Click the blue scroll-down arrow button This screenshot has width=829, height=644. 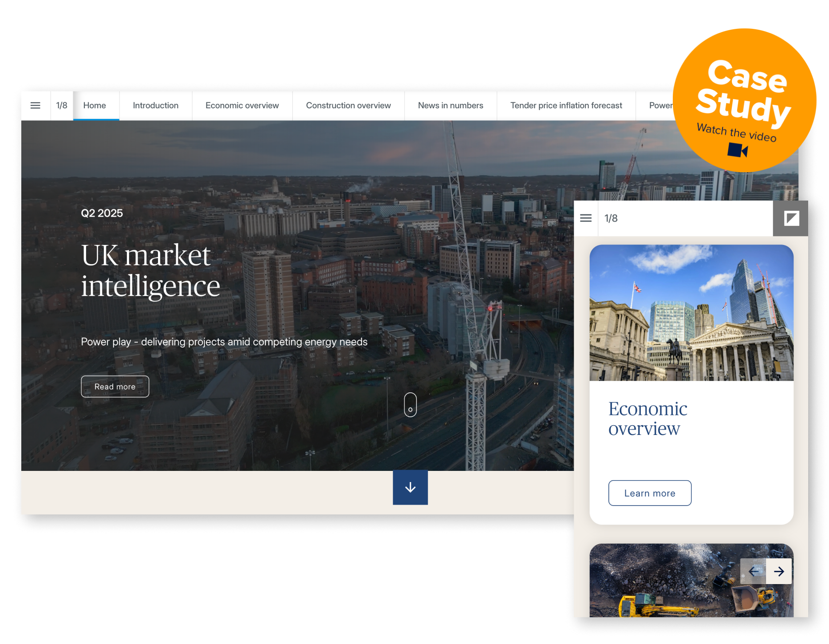(x=410, y=487)
